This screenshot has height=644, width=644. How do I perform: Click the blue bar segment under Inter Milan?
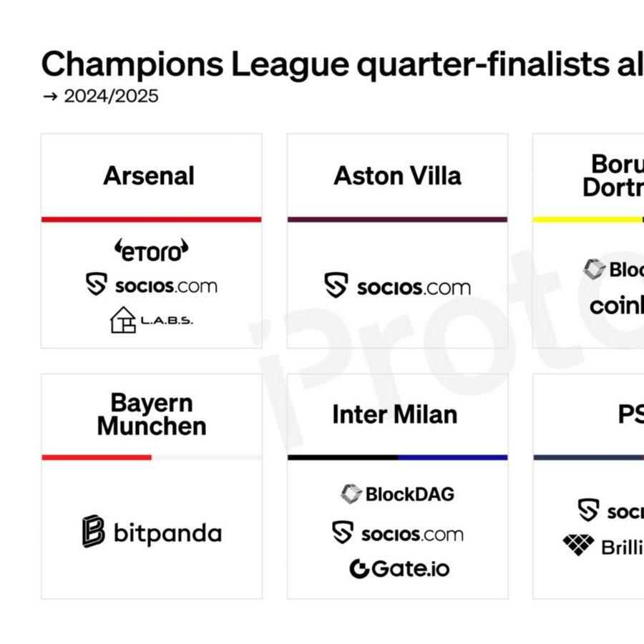(452, 457)
